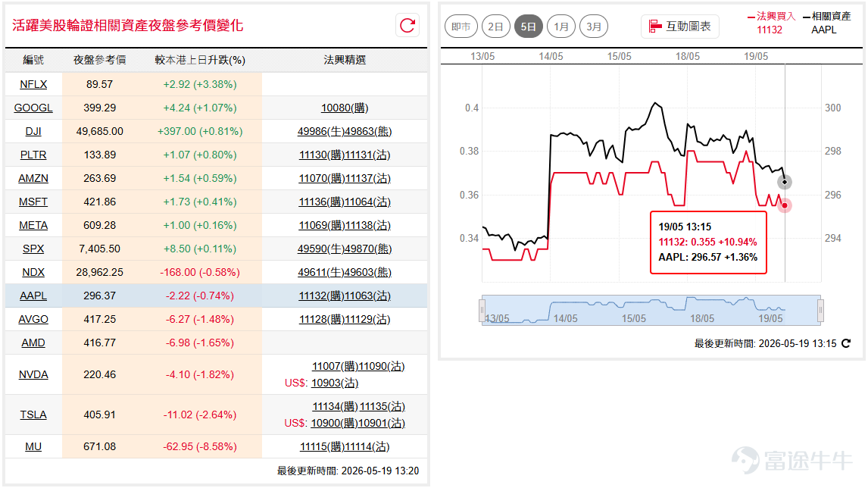868x488 pixels.
Task: Open the AMZN ticker link
Action: click(33, 178)
